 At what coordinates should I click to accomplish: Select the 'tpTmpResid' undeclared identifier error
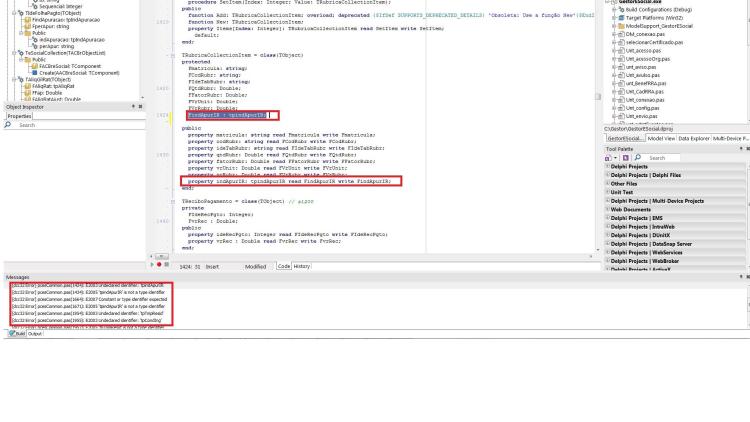coord(88,313)
